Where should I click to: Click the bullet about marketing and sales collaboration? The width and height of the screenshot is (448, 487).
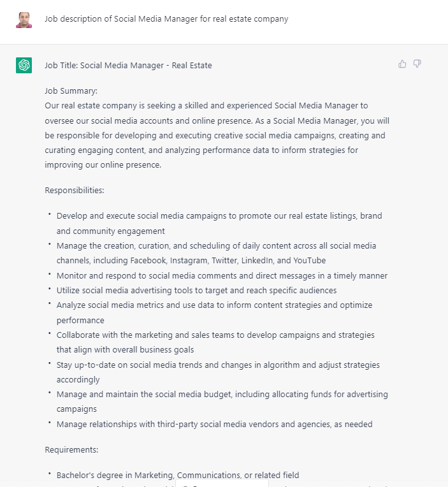tap(215, 342)
